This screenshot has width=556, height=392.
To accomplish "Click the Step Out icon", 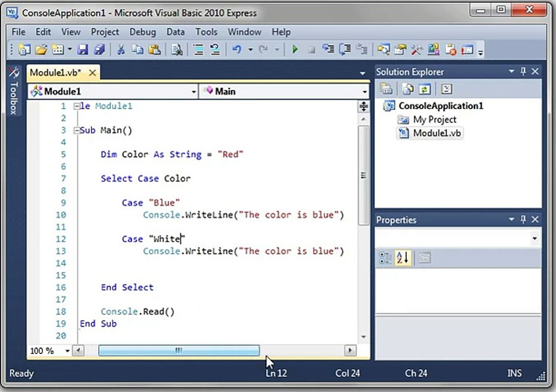I will click(x=361, y=49).
